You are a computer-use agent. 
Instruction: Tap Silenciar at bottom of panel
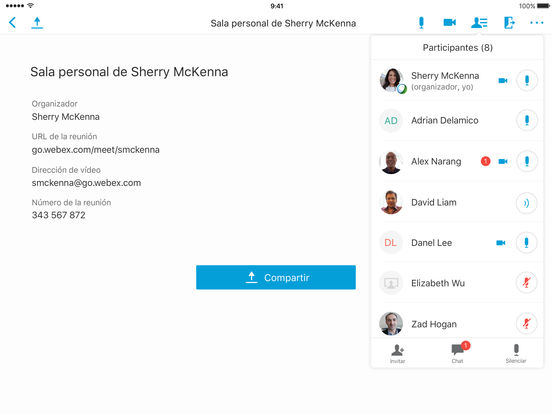point(516,353)
